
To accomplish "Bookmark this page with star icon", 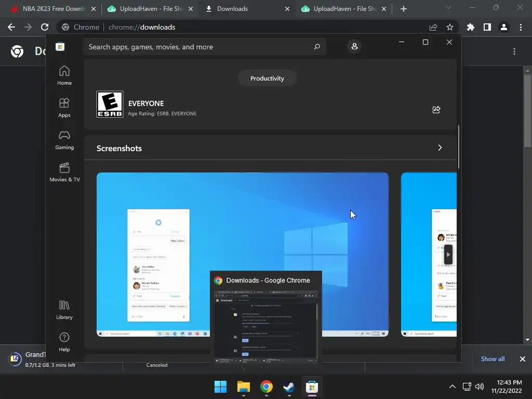I will [x=450, y=27].
